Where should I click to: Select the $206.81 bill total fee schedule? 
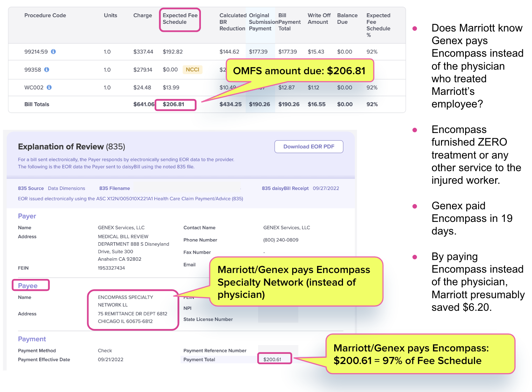click(x=173, y=104)
